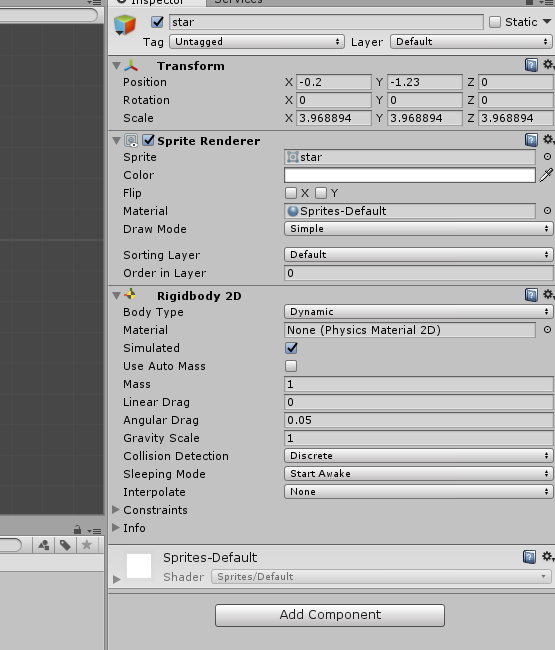
Task: Open Sprites-Default material gear menu
Action: (x=547, y=556)
